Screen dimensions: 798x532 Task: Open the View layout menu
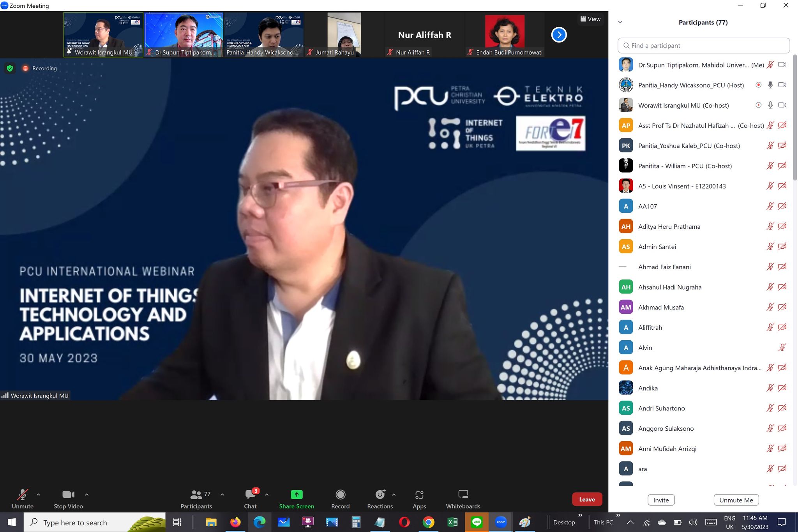pyautogui.click(x=590, y=19)
